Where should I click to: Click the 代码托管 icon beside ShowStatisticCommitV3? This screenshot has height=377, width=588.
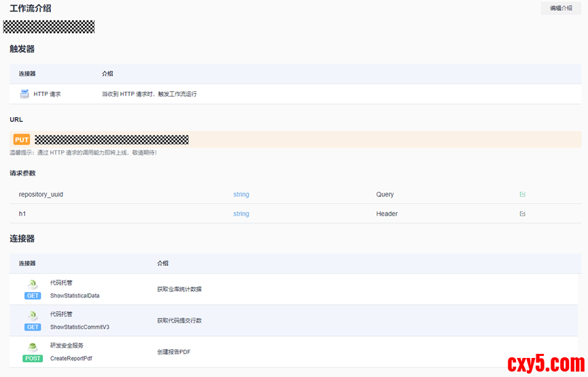coord(33,316)
